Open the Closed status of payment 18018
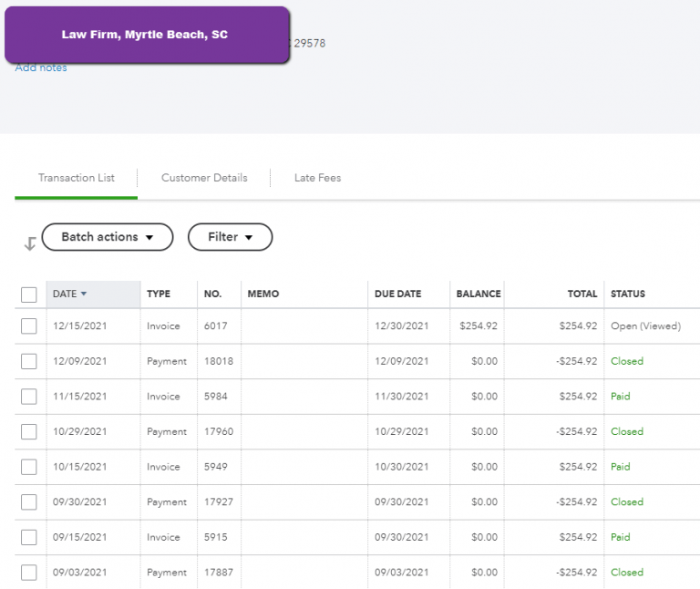 click(x=627, y=361)
